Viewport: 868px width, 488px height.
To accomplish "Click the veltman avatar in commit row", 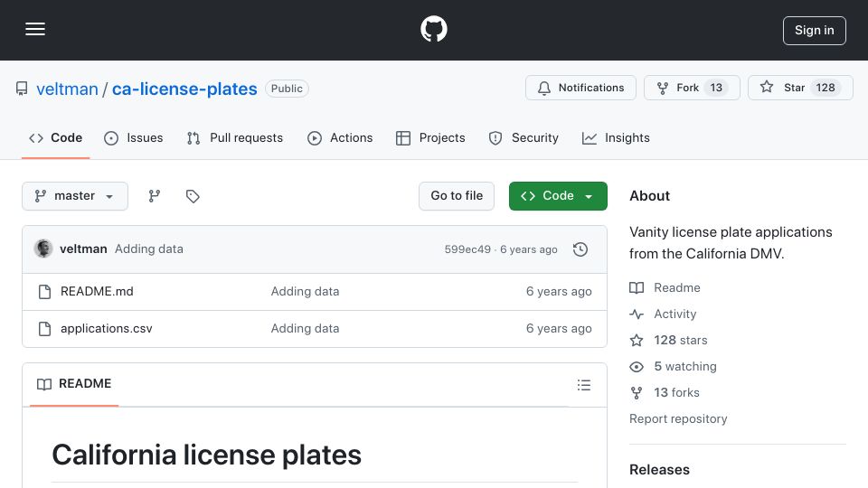I will 43,249.
